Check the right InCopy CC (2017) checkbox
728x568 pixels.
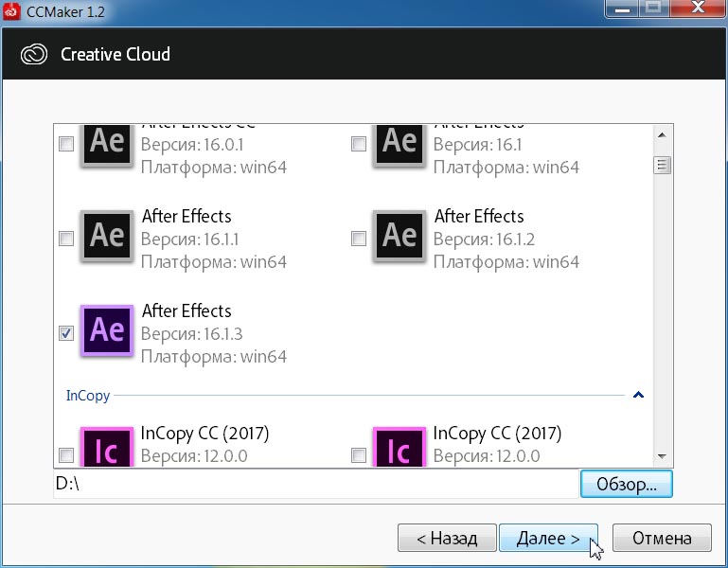tap(359, 455)
